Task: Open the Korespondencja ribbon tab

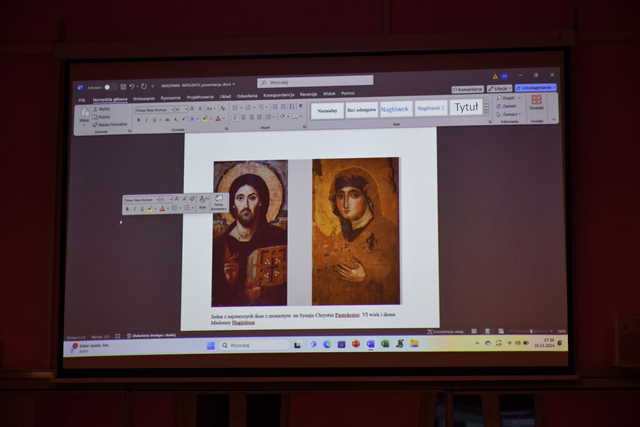Action: [279, 95]
